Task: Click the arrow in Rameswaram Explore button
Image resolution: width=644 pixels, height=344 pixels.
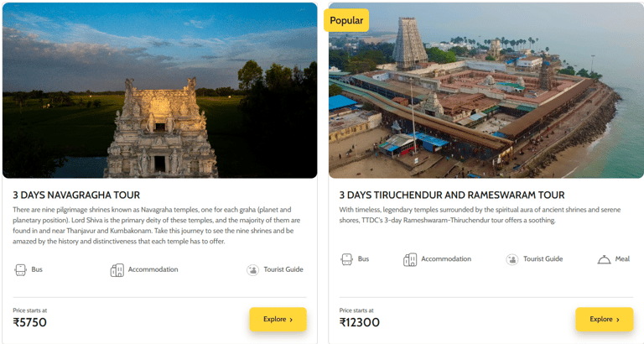Action: [x=618, y=320]
